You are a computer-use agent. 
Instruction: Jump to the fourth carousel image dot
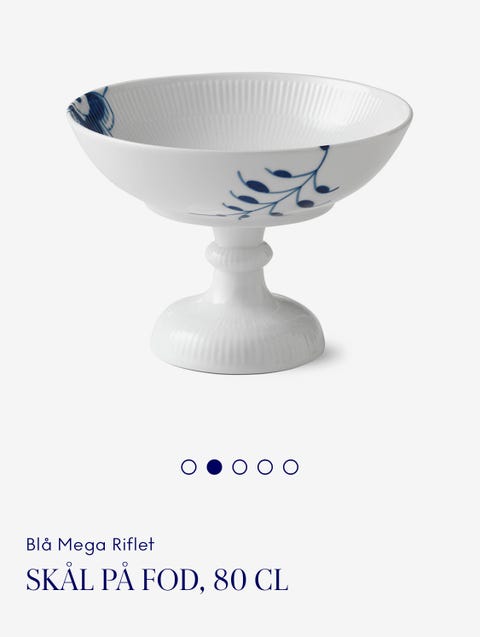tap(265, 467)
